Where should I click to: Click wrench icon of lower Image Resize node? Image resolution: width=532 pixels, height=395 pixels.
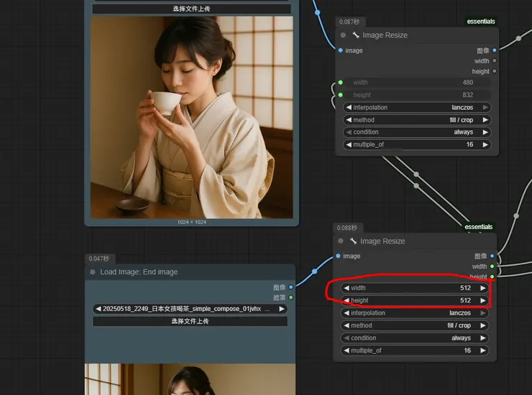(353, 241)
